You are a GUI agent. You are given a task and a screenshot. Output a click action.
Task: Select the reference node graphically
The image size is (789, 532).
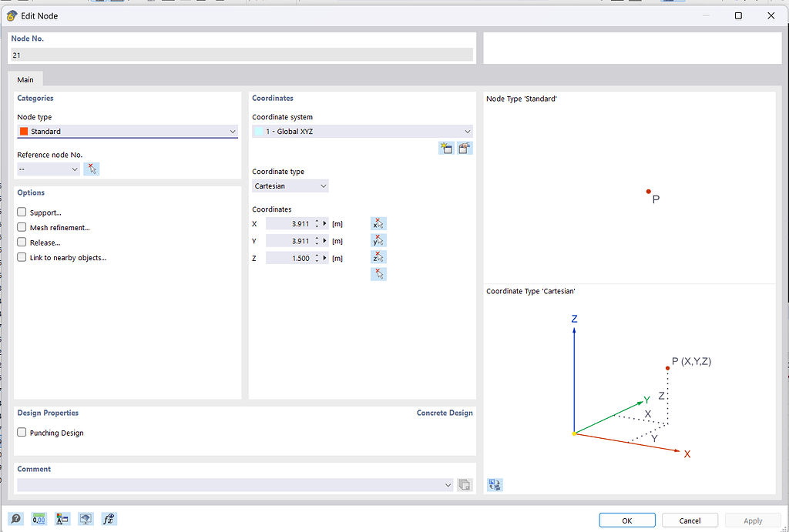[91, 169]
